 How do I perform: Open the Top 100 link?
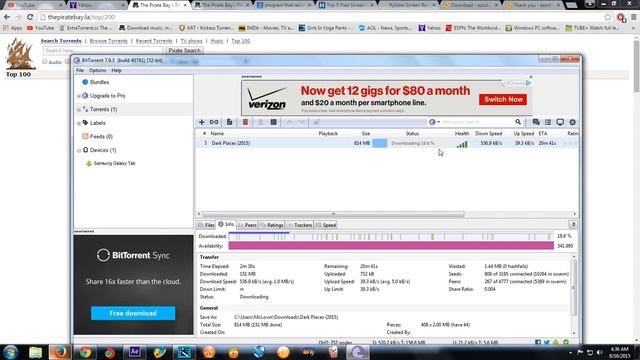[240, 41]
